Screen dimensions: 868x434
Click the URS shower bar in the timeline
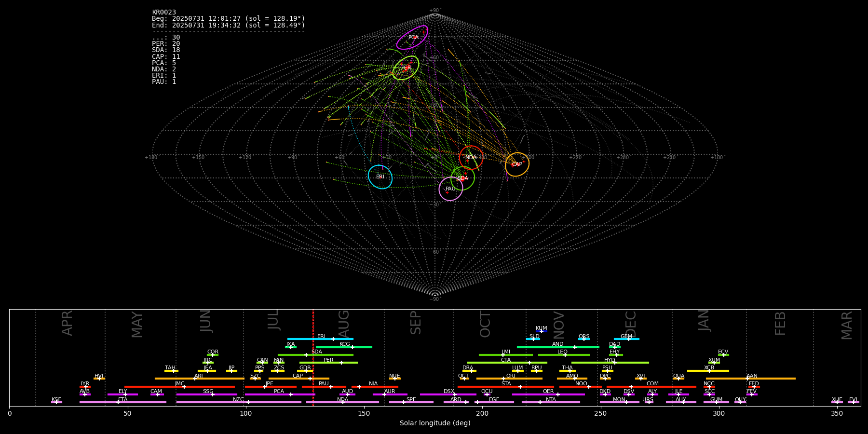point(649,402)
